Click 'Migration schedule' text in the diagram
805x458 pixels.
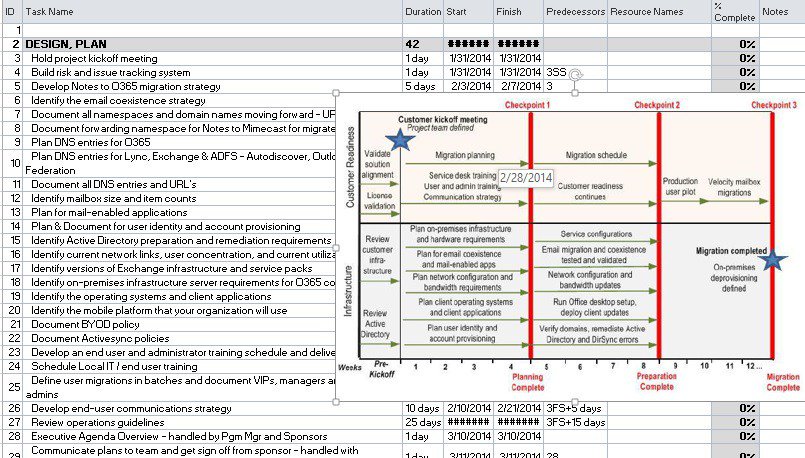pos(596,155)
